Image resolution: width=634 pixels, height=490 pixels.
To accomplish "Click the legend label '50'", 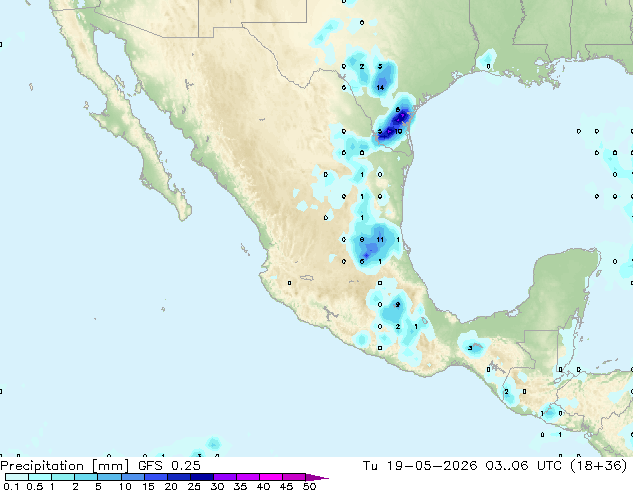I will (309, 486).
